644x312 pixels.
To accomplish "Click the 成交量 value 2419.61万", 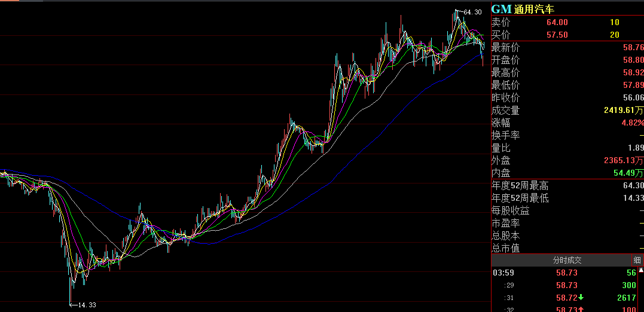I will [624, 111].
